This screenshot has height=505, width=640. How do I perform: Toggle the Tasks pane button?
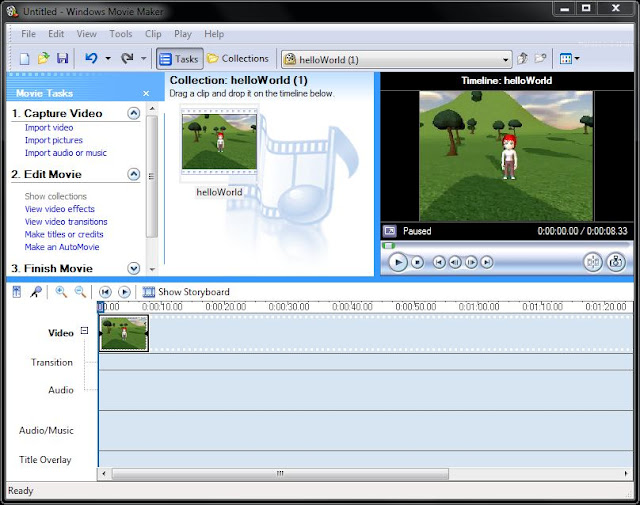click(180, 59)
